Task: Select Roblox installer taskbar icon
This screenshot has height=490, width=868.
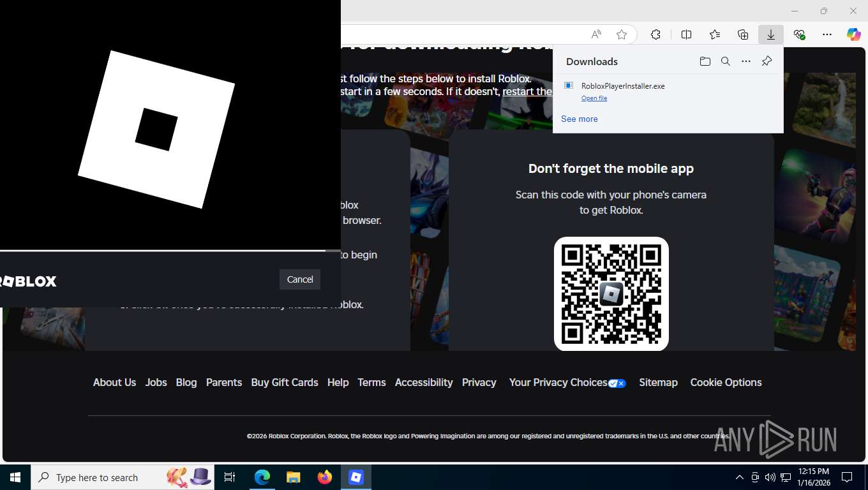Action: (356, 477)
